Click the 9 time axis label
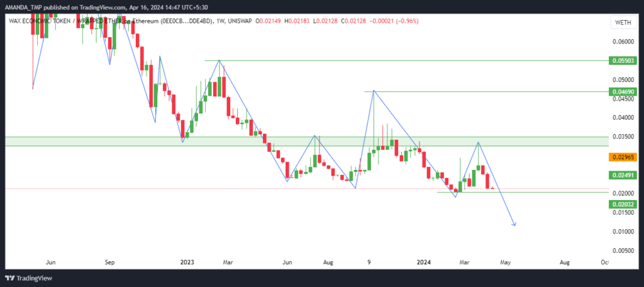This screenshot has width=644, height=287. [369, 262]
